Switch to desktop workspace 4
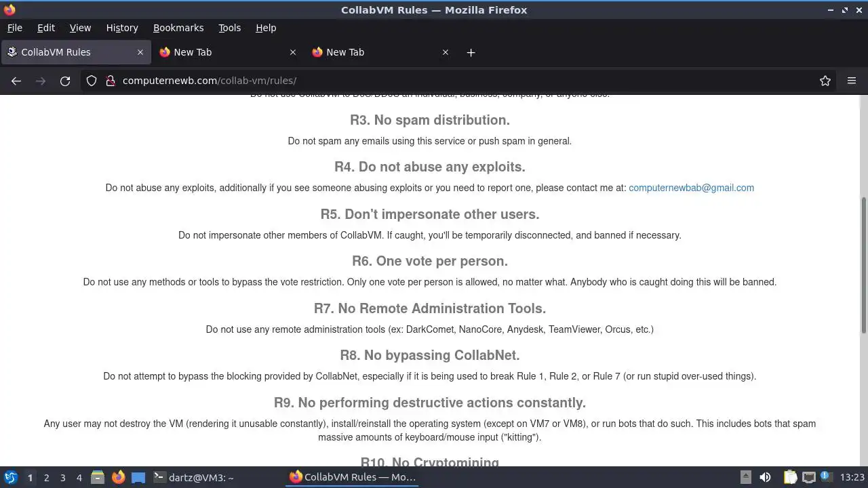Viewport: 868px width, 488px height. tap(79, 478)
